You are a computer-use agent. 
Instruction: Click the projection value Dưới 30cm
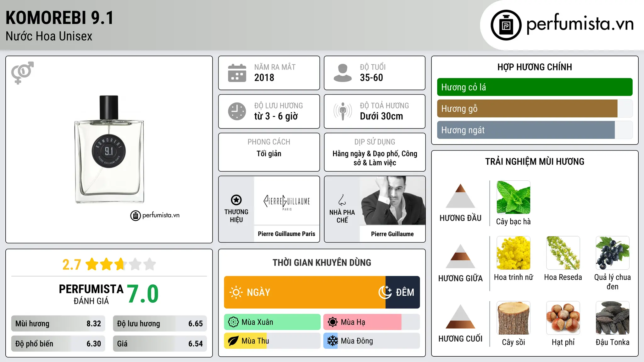(x=381, y=116)
